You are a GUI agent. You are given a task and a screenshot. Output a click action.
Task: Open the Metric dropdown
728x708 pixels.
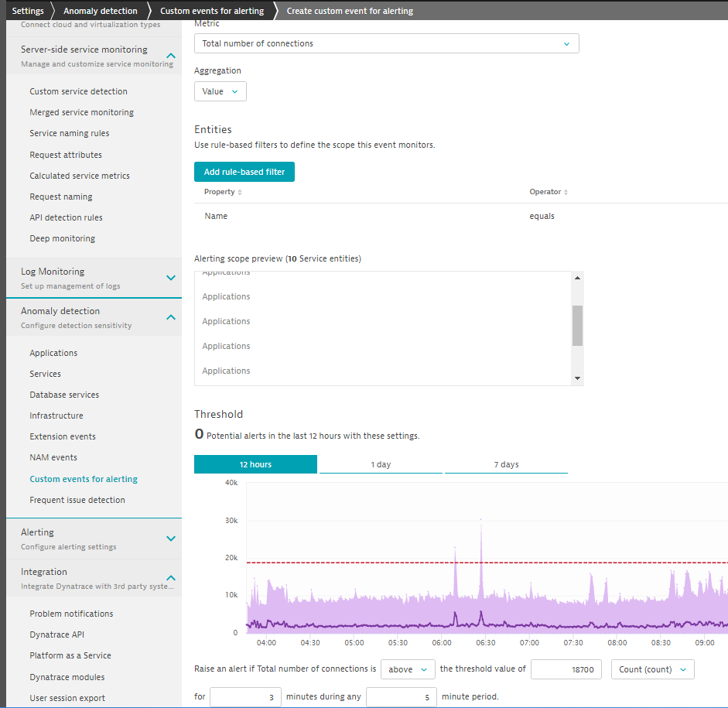(x=386, y=44)
